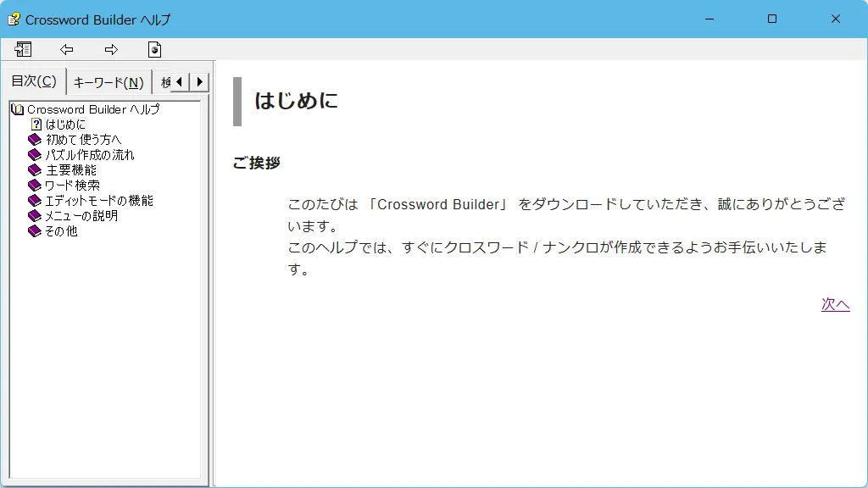Viewport: 868px width, 488px height.
Task: Select the はじめに topic in the tree
Action: (x=65, y=125)
